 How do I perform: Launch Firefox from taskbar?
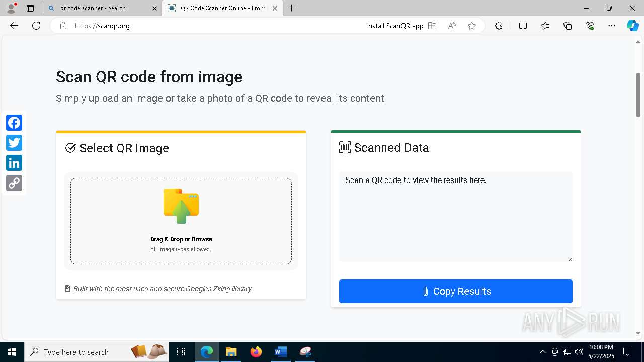tap(256, 352)
